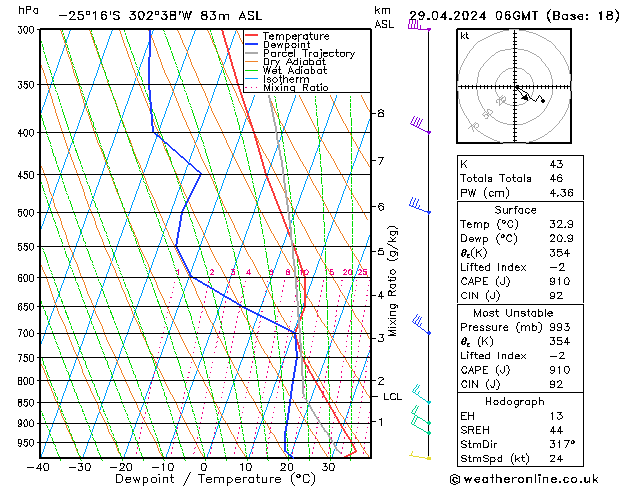Click the CAPE value in Surface table
The image size is (629, 486).
(560, 281)
